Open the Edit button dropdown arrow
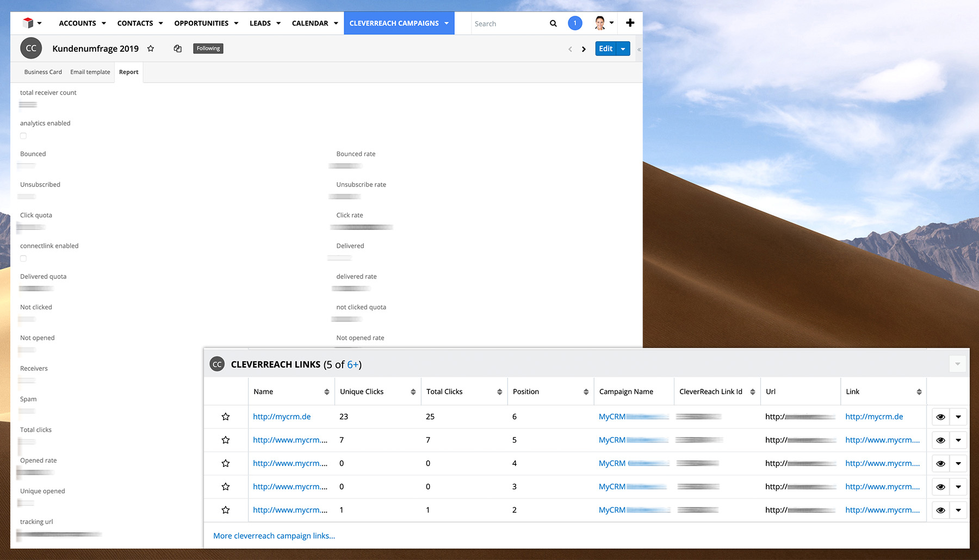This screenshot has width=979, height=560. (623, 49)
